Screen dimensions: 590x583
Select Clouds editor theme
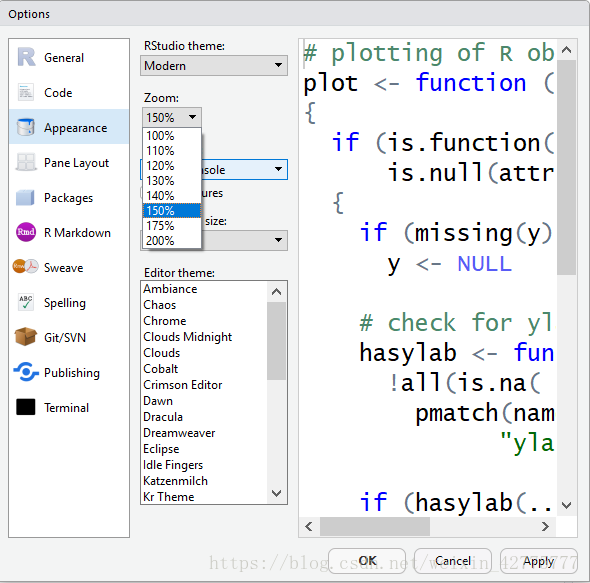pyautogui.click(x=204, y=353)
